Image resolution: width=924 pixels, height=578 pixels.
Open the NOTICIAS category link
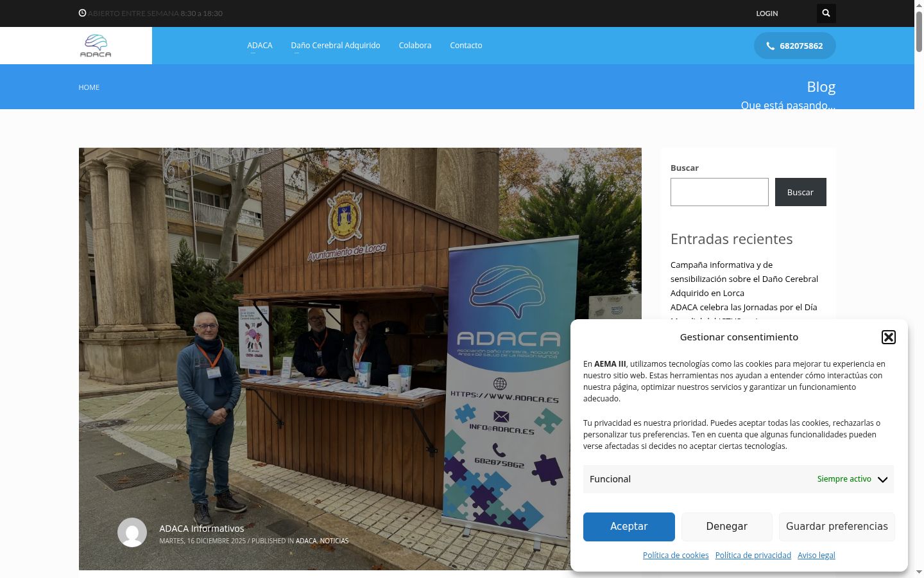334,541
